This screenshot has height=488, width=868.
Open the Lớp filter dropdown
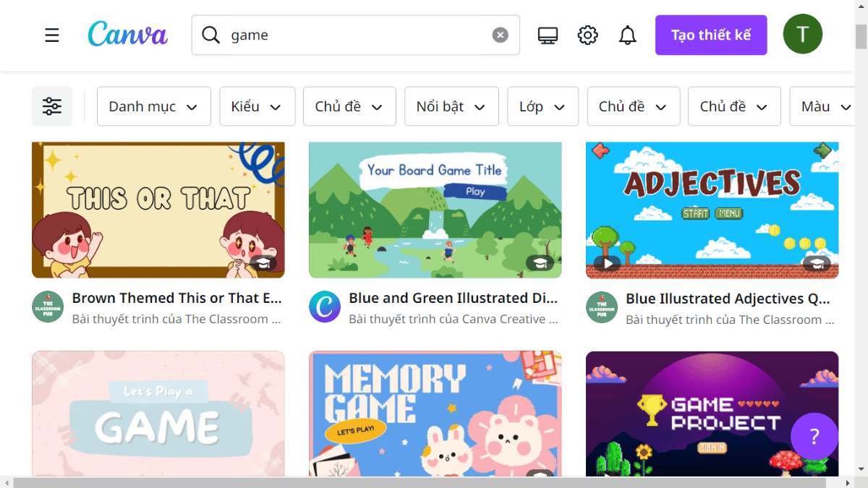pos(542,106)
